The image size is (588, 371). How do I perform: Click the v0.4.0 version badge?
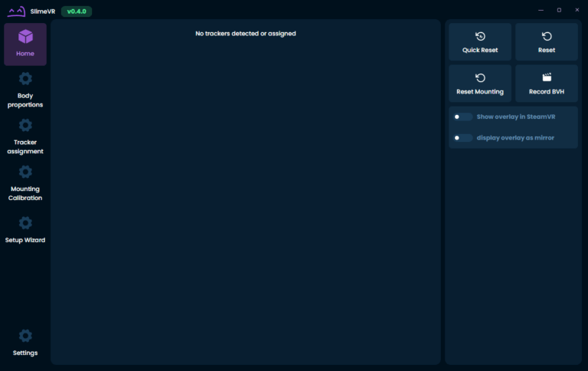pos(76,11)
